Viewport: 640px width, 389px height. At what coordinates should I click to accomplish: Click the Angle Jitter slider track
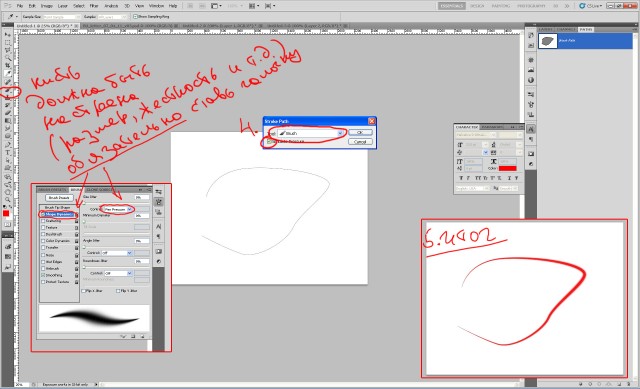(x=116, y=247)
